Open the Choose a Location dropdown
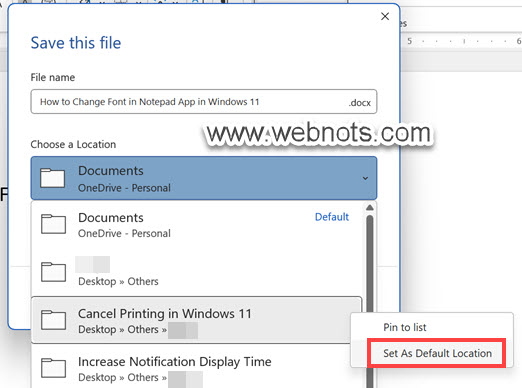The image size is (522, 388). click(x=204, y=178)
